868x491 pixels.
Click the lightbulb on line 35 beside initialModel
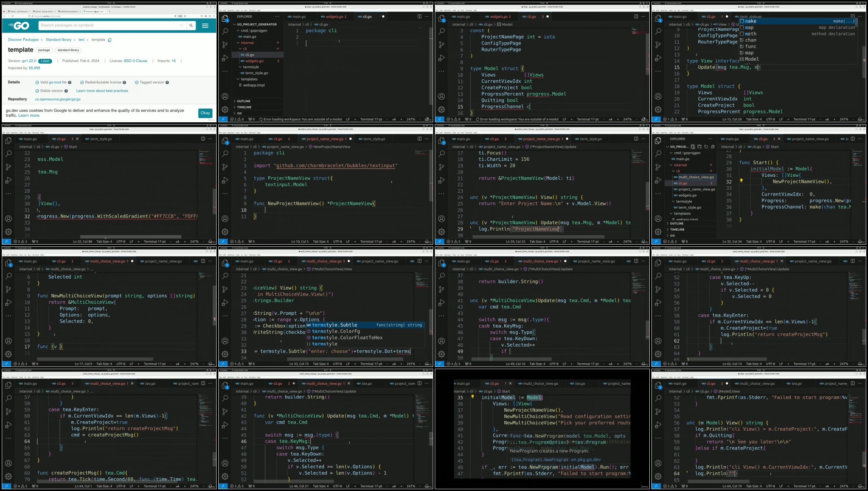click(x=472, y=397)
